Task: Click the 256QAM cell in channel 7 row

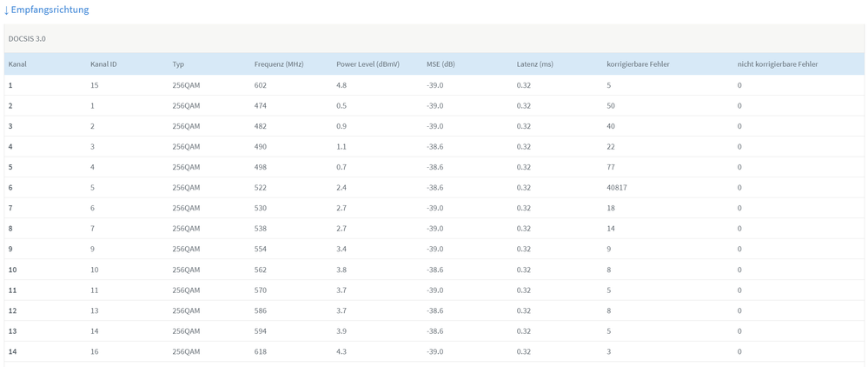Action: tap(186, 209)
